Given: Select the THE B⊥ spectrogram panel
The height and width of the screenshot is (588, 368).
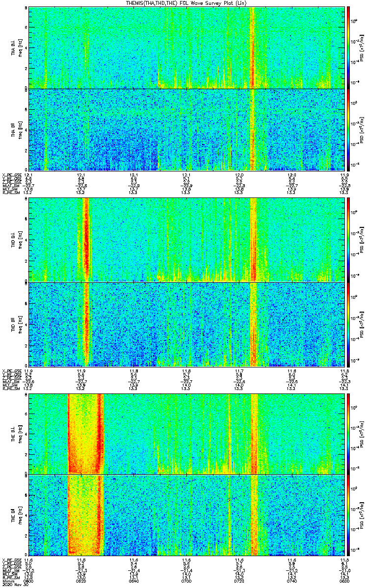Looking at the screenshot, I should point(186,434).
